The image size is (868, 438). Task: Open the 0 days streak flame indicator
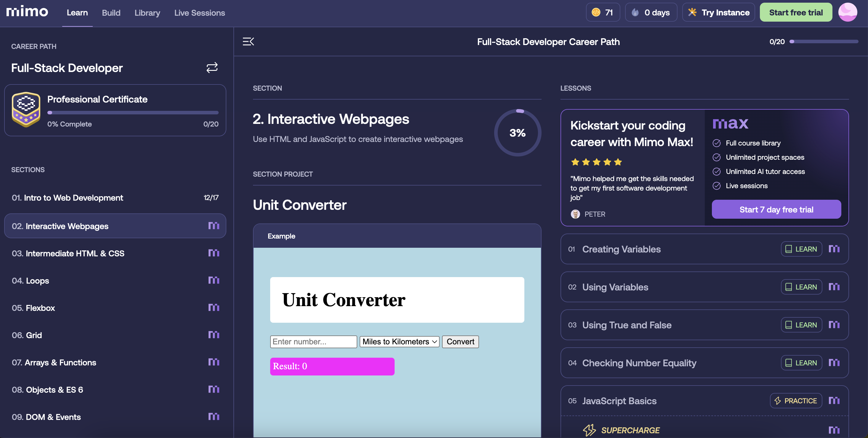[651, 12]
